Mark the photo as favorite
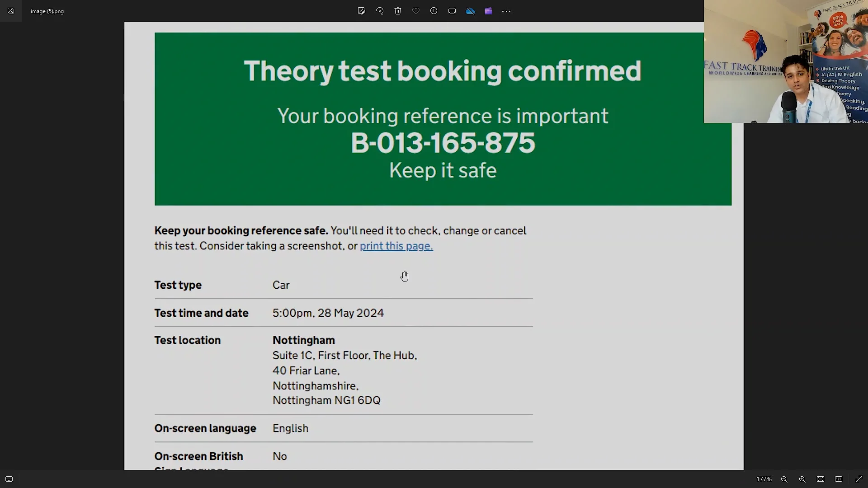 tap(416, 11)
